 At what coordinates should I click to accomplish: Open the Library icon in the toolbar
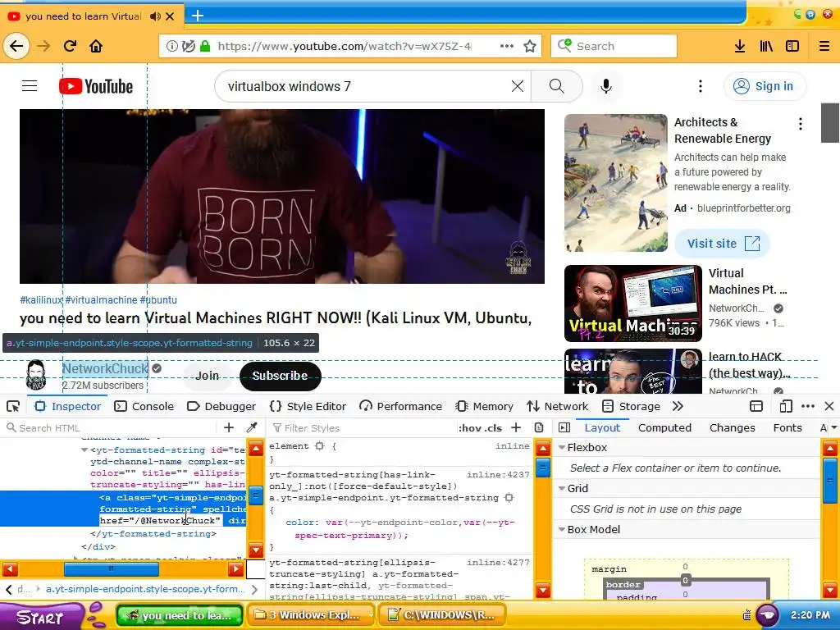[x=766, y=46]
